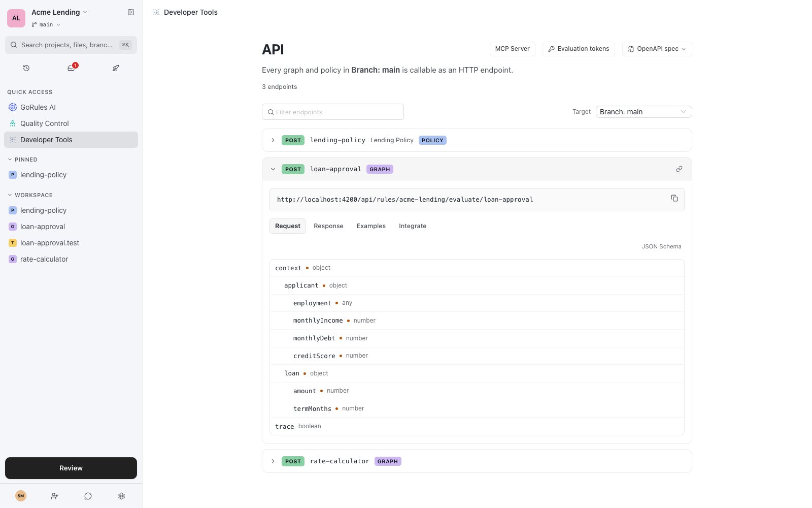The image size is (812, 508).
Task: Click the context object schema row
Action: pyautogui.click(x=477, y=268)
